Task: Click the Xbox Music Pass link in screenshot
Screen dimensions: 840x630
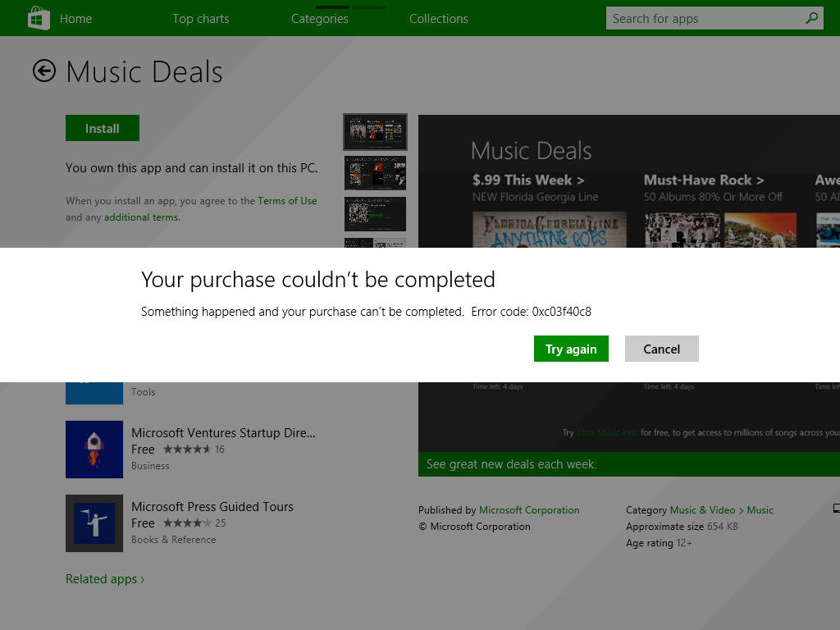Action: point(607,432)
